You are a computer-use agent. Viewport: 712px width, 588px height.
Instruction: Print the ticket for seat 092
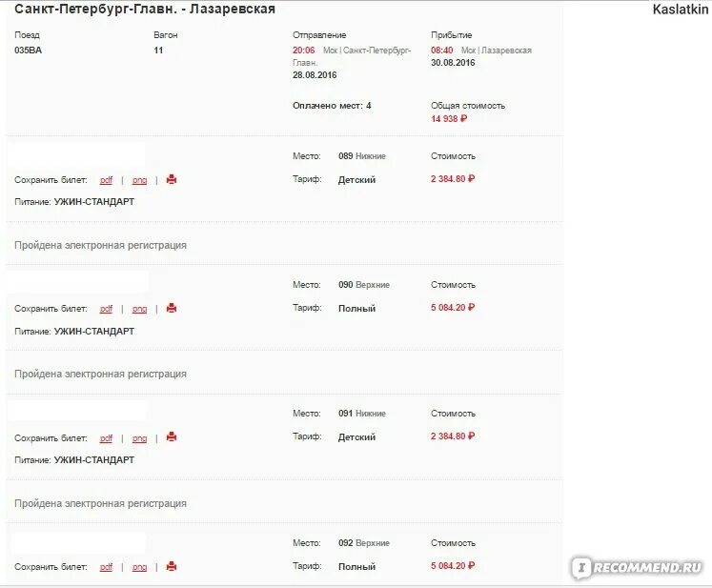coord(172,566)
